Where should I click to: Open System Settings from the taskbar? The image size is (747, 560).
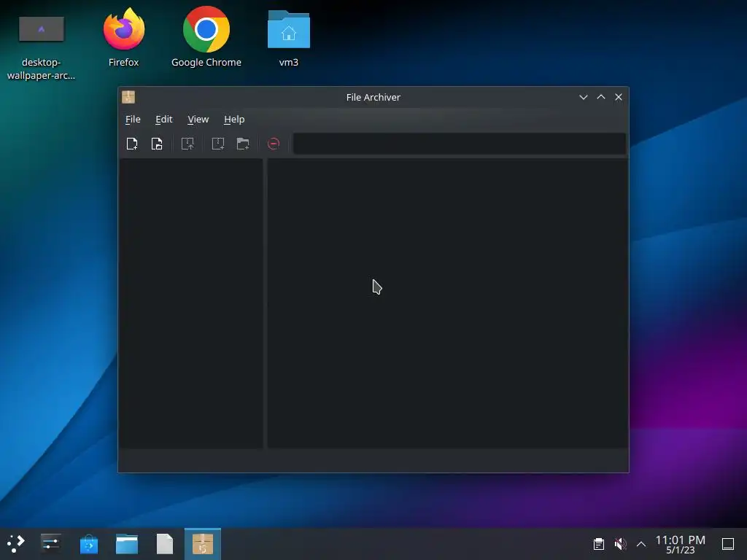(x=50, y=543)
